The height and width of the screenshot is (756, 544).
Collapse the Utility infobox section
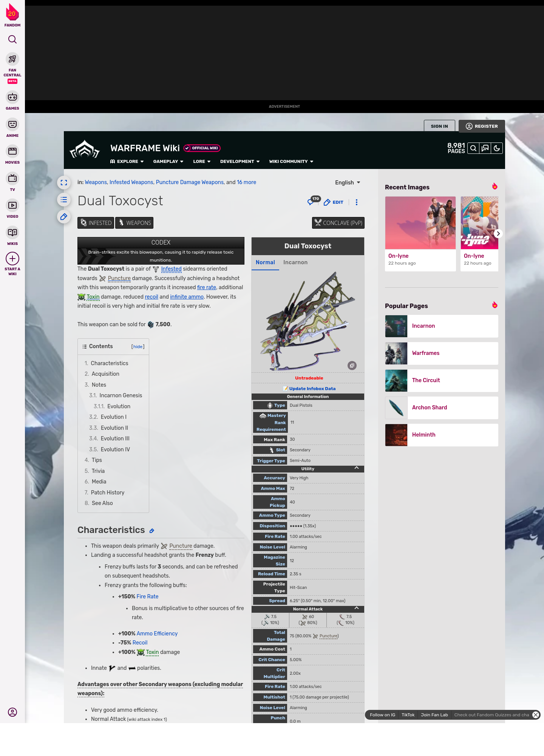[357, 468]
